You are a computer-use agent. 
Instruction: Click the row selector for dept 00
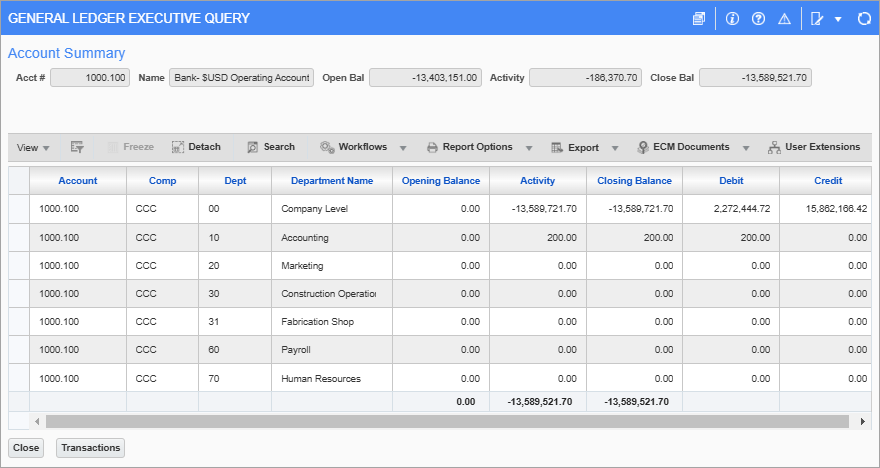[19, 209]
